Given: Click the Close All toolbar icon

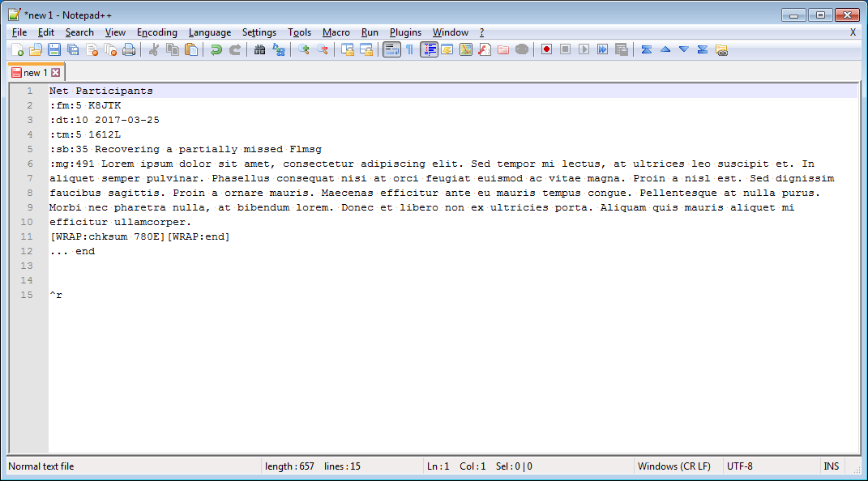Looking at the screenshot, I should pyautogui.click(x=110, y=49).
